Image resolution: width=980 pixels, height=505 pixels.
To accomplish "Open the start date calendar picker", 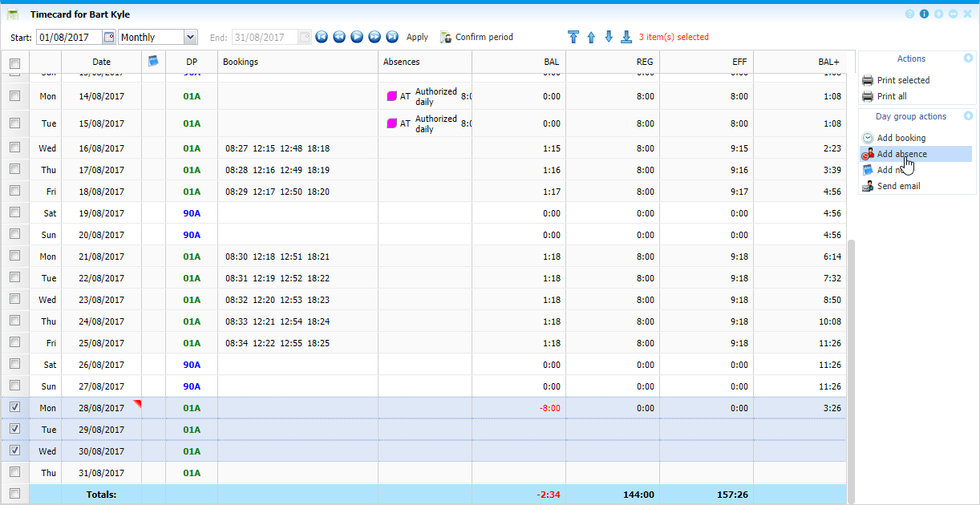I will (x=108, y=37).
